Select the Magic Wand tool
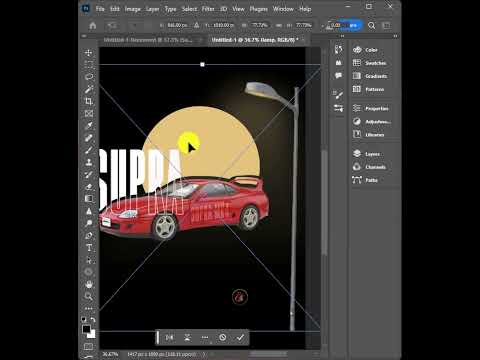The height and width of the screenshot is (360, 480). (88, 89)
